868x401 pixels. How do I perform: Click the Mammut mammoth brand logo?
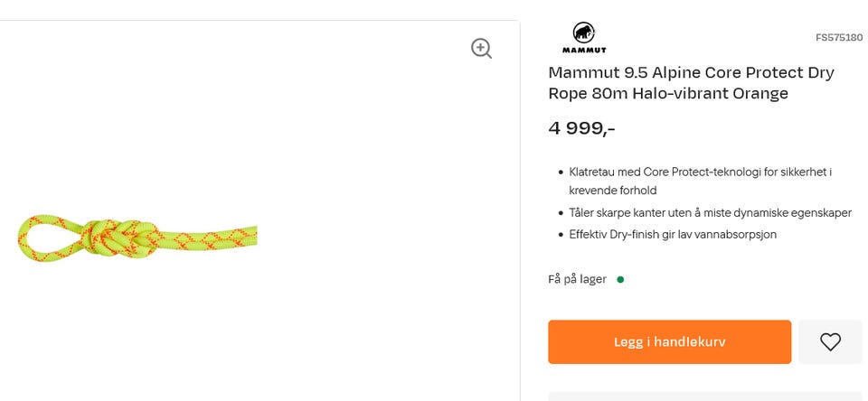point(584,33)
